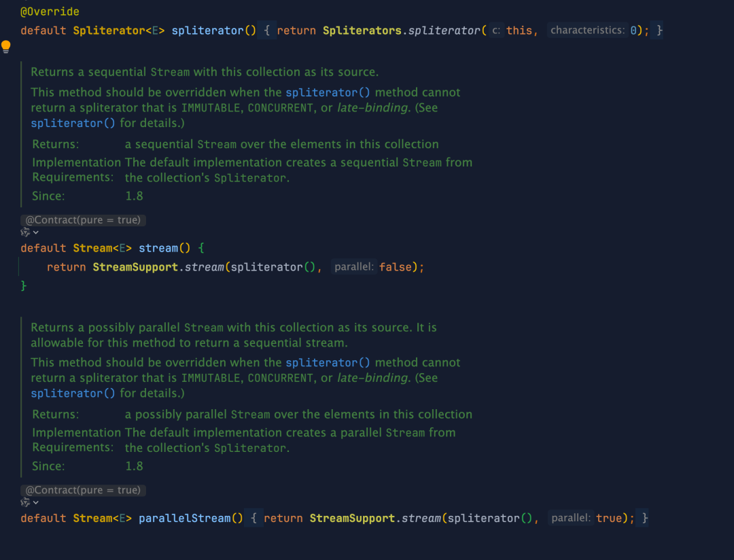Screen dimensions: 734x560
Task: Click the @Contract(pure = true) hint above stream()
Action: [83, 220]
